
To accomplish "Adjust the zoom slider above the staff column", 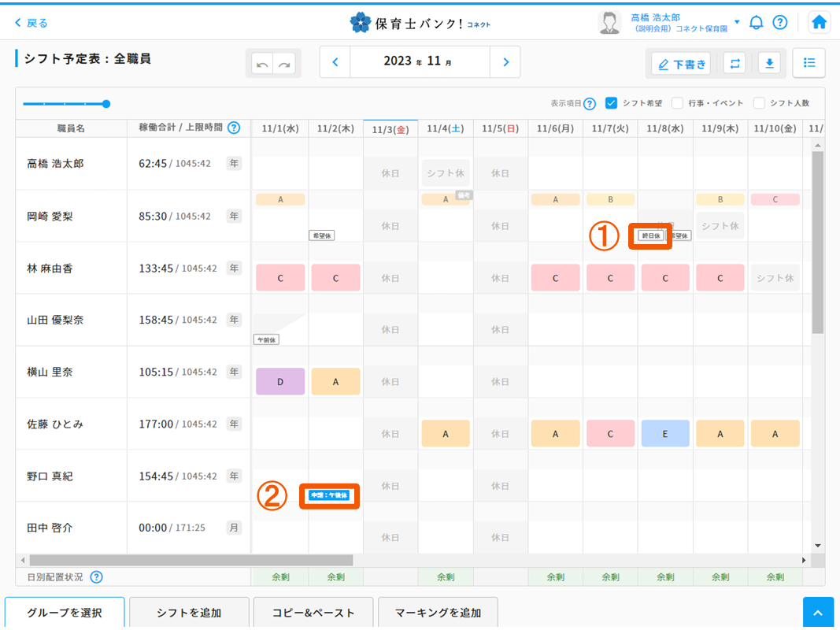I will pos(105,103).
